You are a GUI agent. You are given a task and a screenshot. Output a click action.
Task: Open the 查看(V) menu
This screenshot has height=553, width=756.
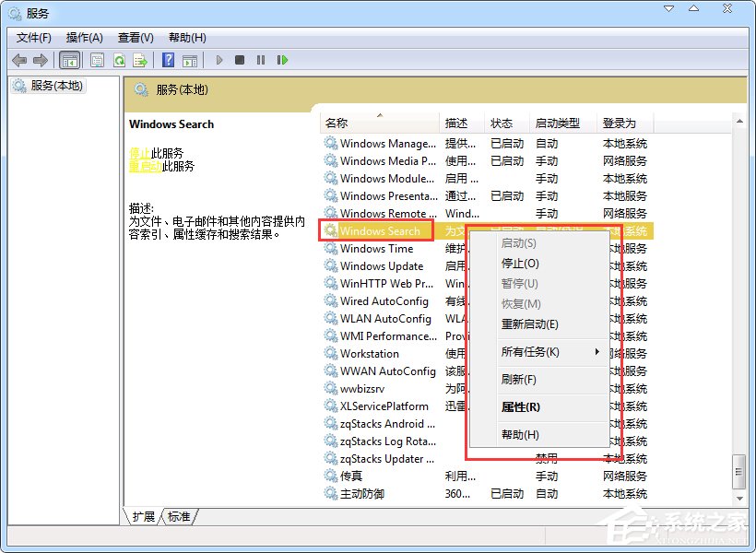(135, 38)
